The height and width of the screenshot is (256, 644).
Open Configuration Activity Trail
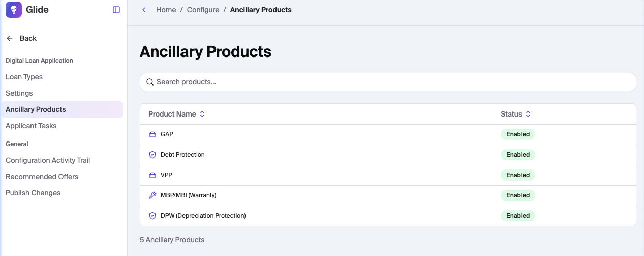point(48,160)
